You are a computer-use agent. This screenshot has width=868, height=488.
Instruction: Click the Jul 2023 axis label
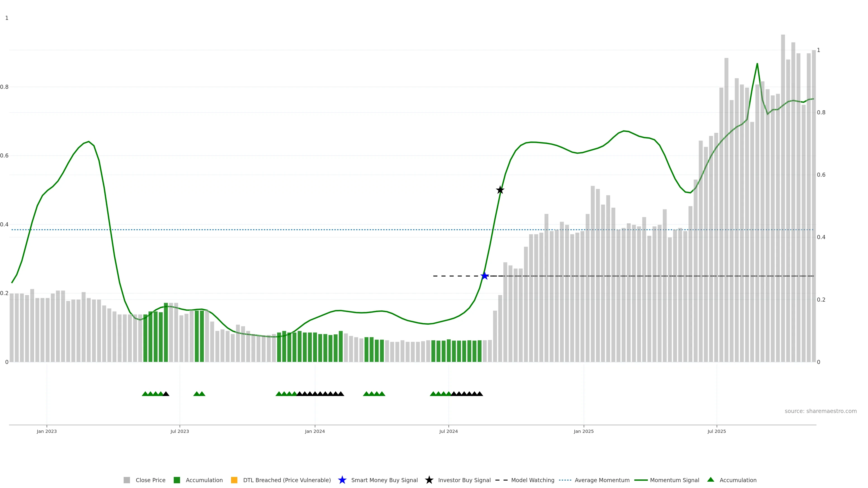(x=180, y=431)
